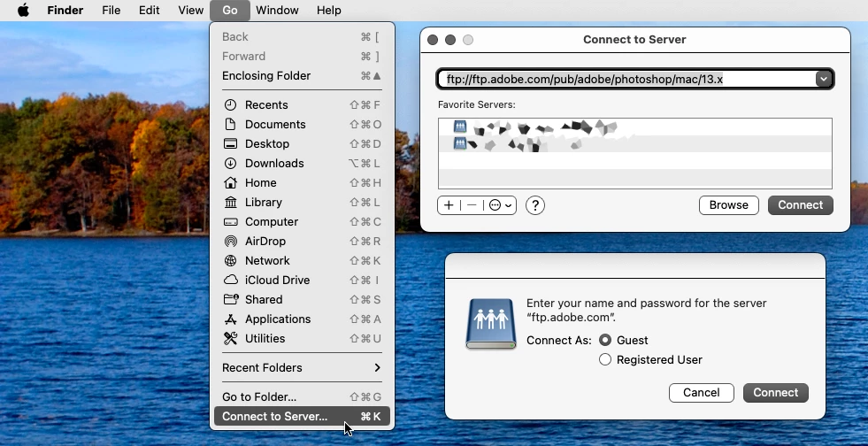Choose Enclosing Folder menu item

pyautogui.click(x=302, y=76)
